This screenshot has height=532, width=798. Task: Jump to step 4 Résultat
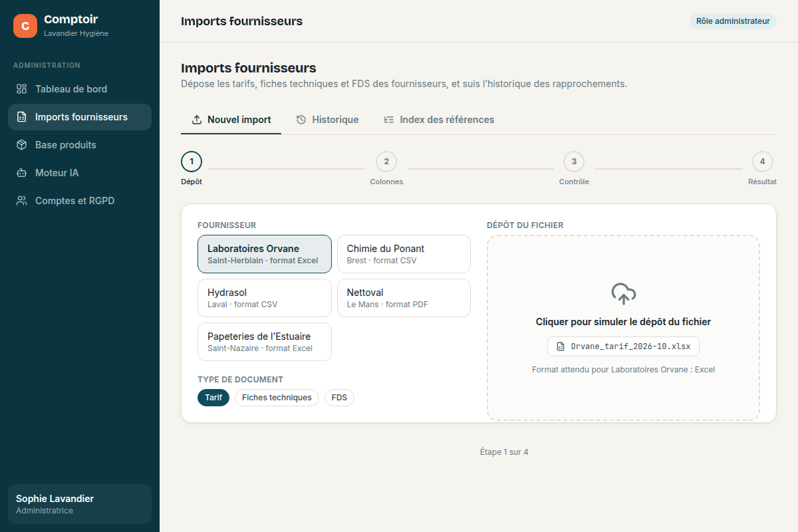coord(762,168)
